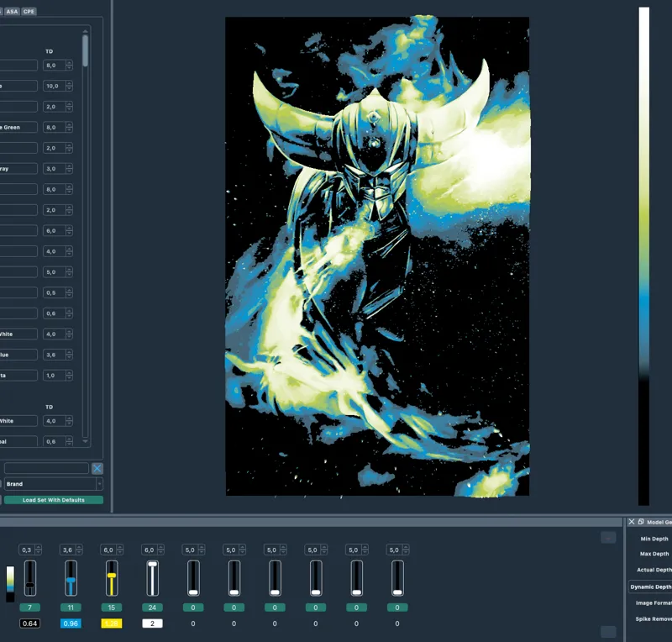
Task: Click TD 3,0 field for gray filament
Action: point(57,169)
